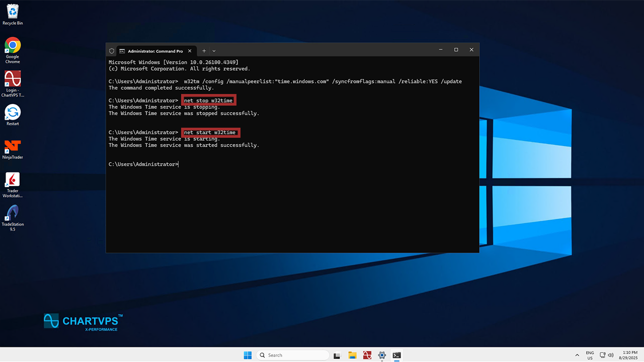The height and width of the screenshot is (362, 644).
Task: Open the volume control in the system tray
Action: (611, 355)
